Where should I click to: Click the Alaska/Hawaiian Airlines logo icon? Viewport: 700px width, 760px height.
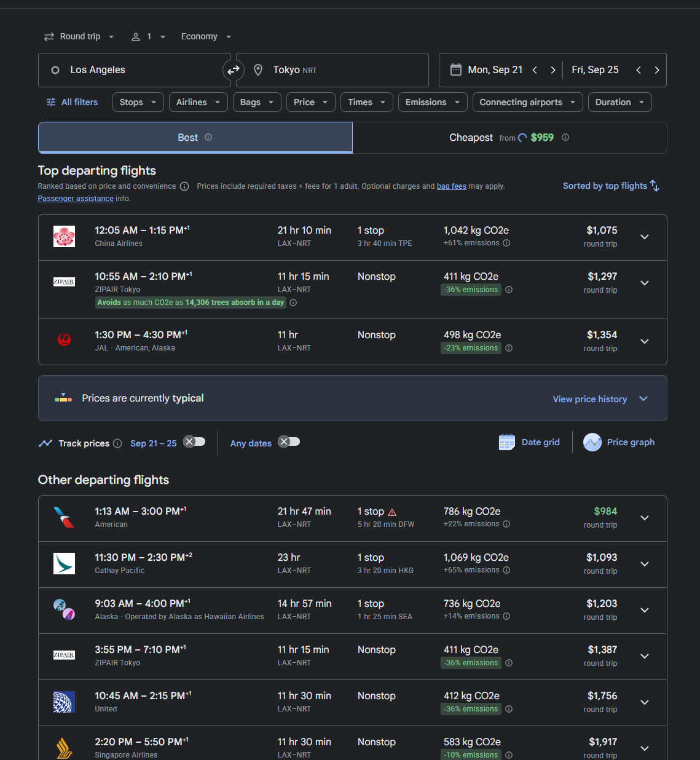64,609
